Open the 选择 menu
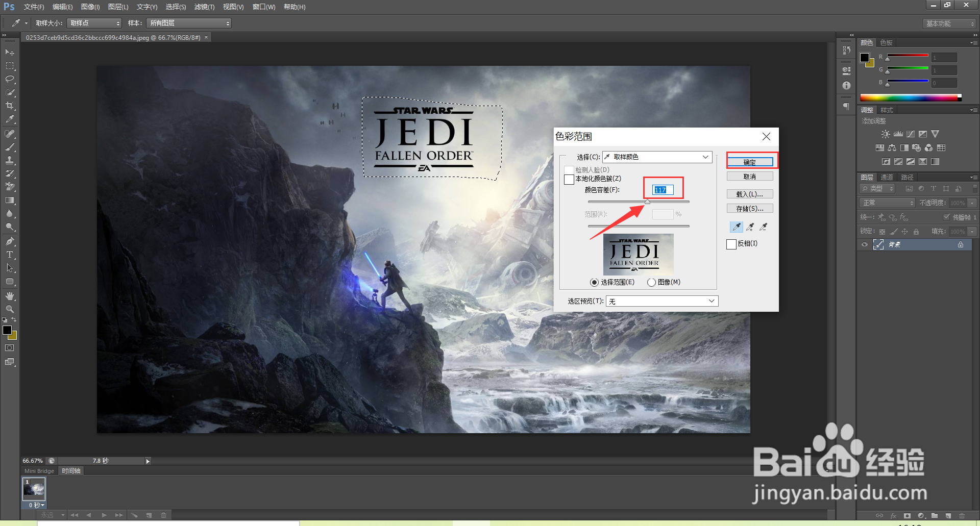The height and width of the screenshot is (526, 980). click(176, 7)
